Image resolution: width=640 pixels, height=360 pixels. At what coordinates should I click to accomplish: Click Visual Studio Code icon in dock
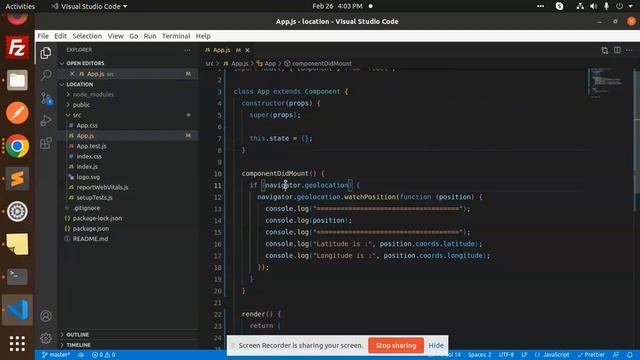[17, 309]
